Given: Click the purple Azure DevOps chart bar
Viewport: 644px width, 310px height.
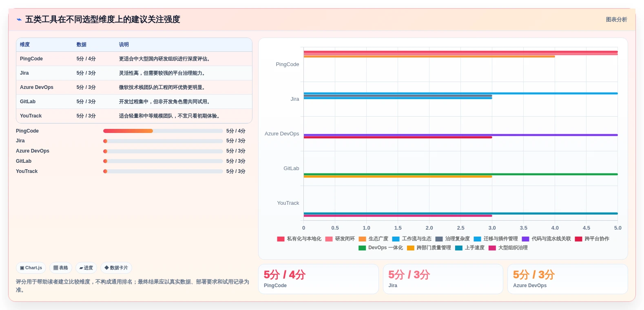Looking at the screenshot, I should (460, 135).
